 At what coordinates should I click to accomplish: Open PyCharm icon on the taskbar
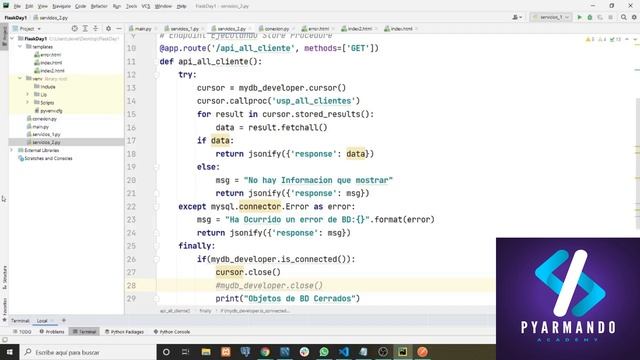pos(402,352)
